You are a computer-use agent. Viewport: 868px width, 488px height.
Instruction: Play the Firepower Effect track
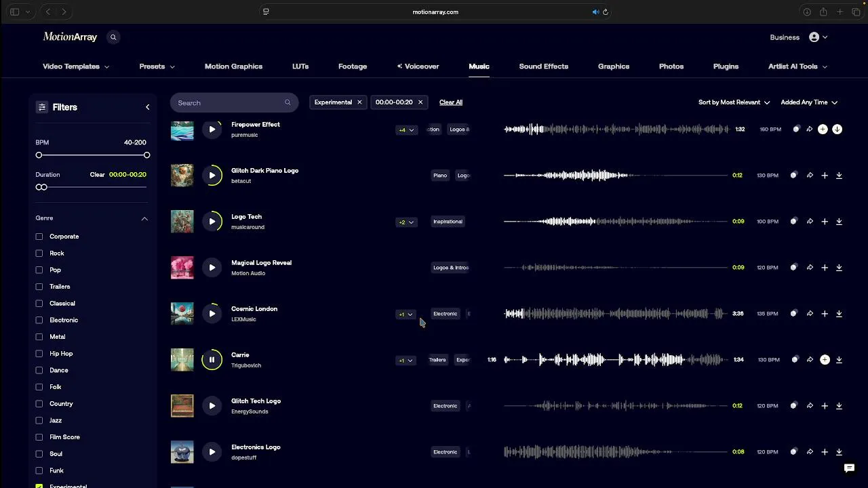coord(212,129)
